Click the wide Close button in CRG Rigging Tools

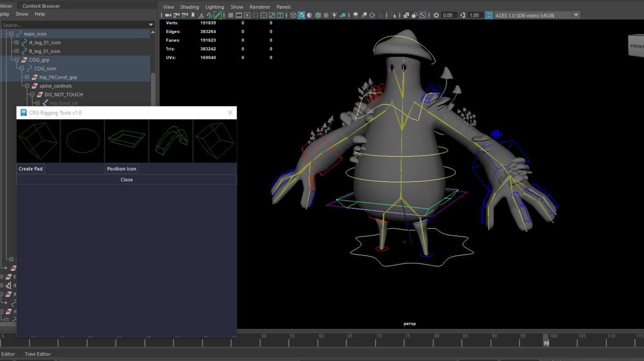126,180
